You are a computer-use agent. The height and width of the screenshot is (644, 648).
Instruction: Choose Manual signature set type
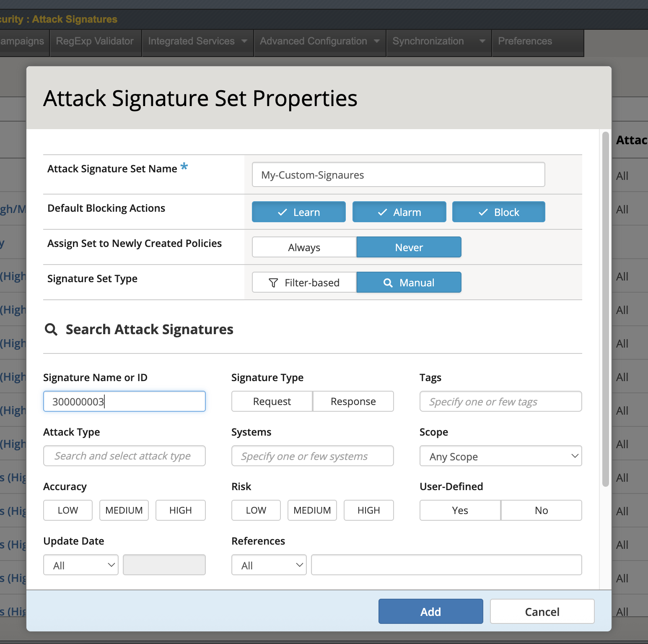(x=409, y=282)
